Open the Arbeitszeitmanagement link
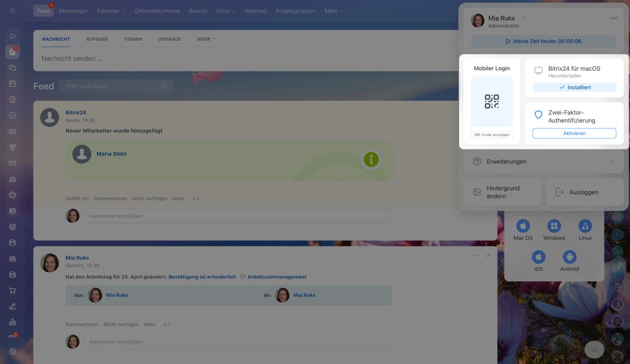630x364 pixels. click(277, 277)
